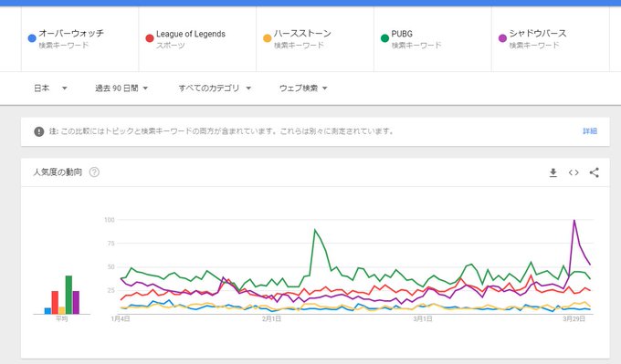Click the 1月4日 axis label
Screen dimensions: 621x364
pyautogui.click(x=121, y=318)
